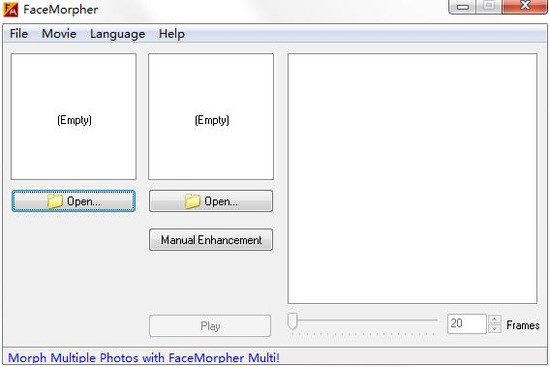
Task: Click folder icon on second Open button
Action: pyautogui.click(x=193, y=201)
